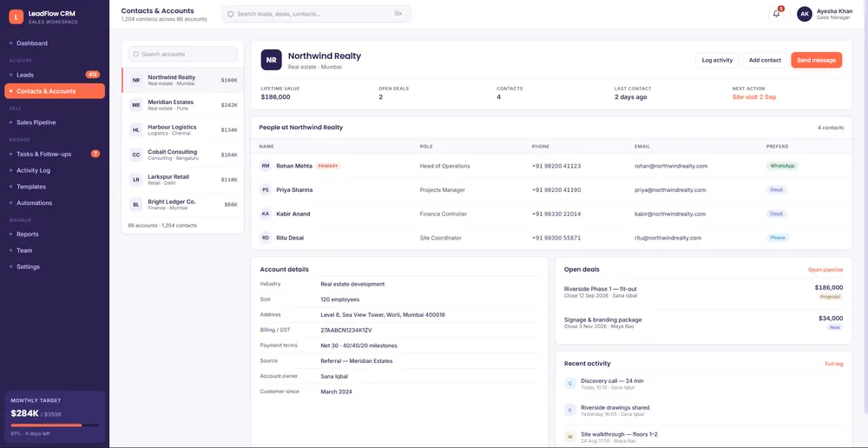This screenshot has height=448, width=868.
Task: Click the AK user avatar
Action: click(x=805, y=14)
